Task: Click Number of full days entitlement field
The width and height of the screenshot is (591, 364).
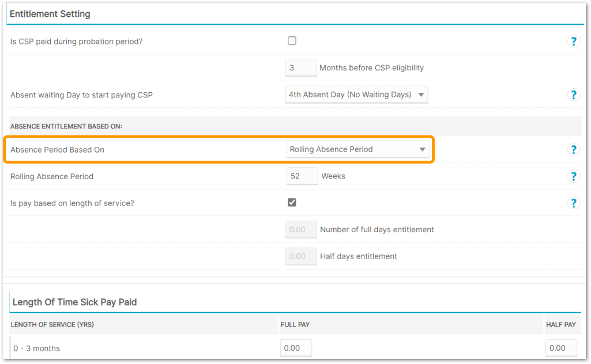Action: click(x=301, y=230)
